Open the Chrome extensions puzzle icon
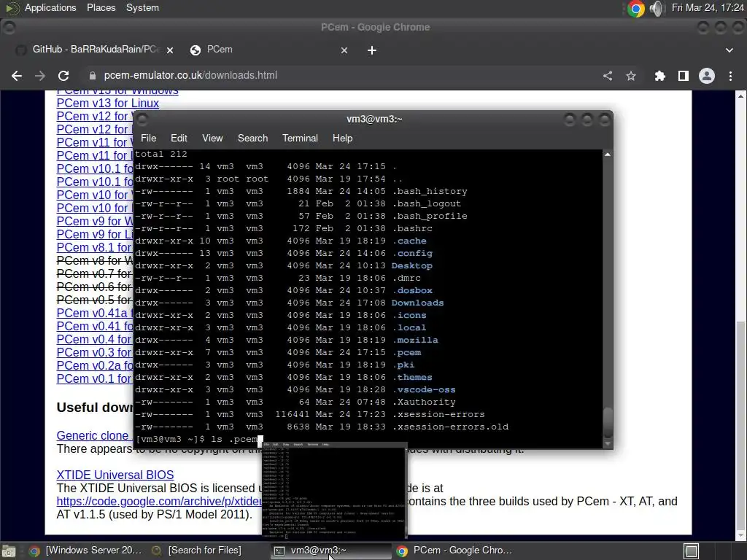The width and height of the screenshot is (747, 560). click(x=659, y=76)
